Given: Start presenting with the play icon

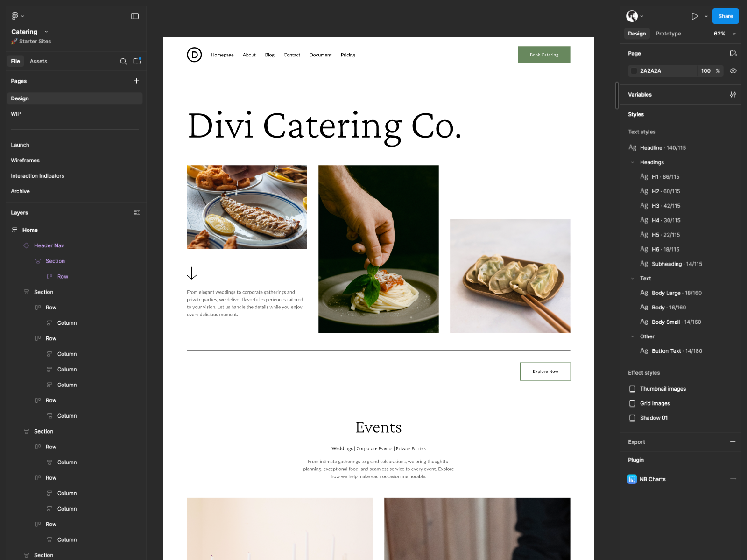Looking at the screenshot, I should pyautogui.click(x=694, y=15).
